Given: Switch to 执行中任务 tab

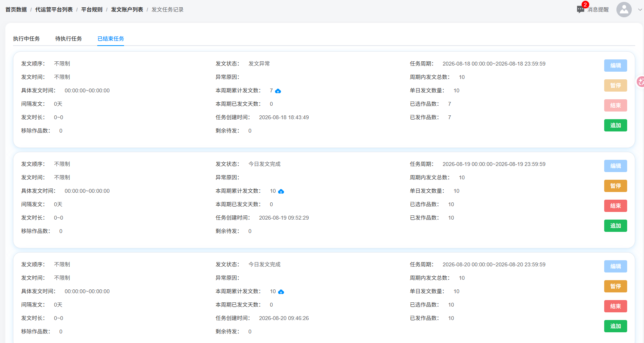Looking at the screenshot, I should pos(26,39).
